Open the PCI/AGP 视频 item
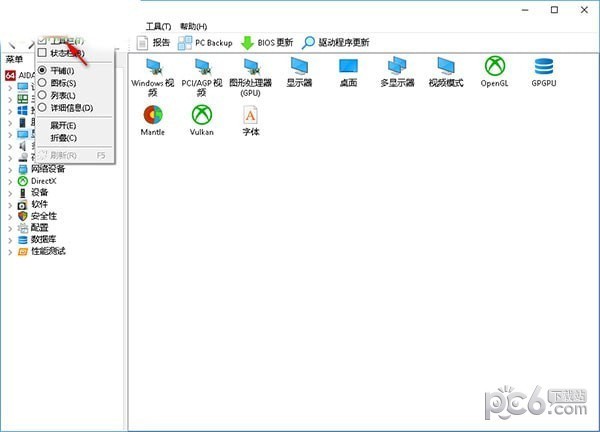The image size is (600, 432). pyautogui.click(x=202, y=77)
